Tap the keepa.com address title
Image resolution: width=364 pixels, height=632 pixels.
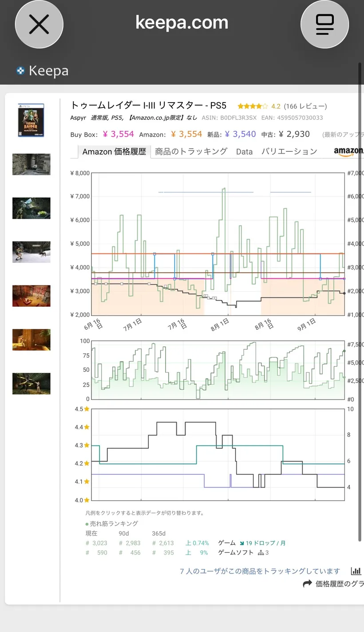182,23
